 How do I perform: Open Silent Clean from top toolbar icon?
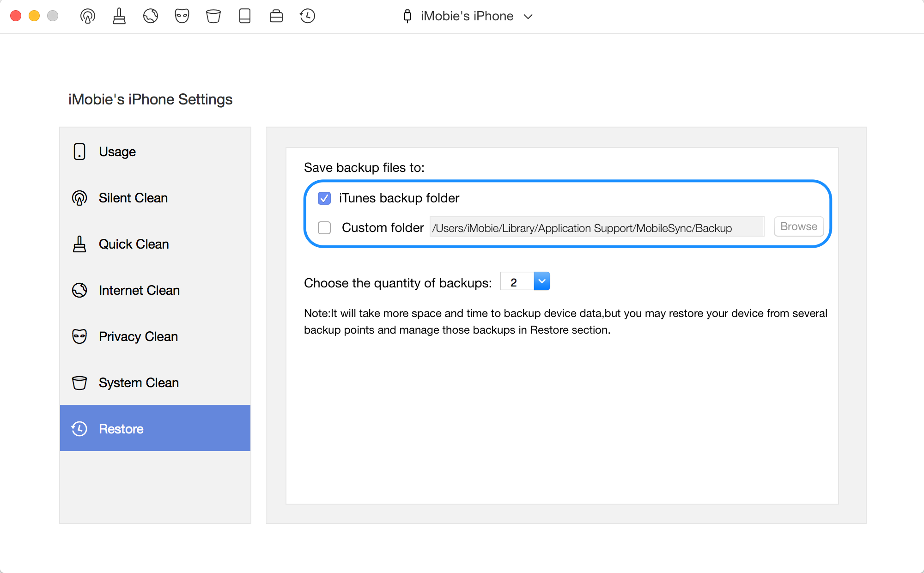point(88,16)
